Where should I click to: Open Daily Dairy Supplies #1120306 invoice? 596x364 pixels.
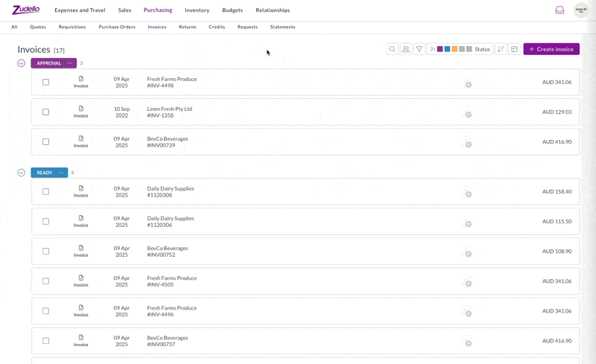[170, 221]
